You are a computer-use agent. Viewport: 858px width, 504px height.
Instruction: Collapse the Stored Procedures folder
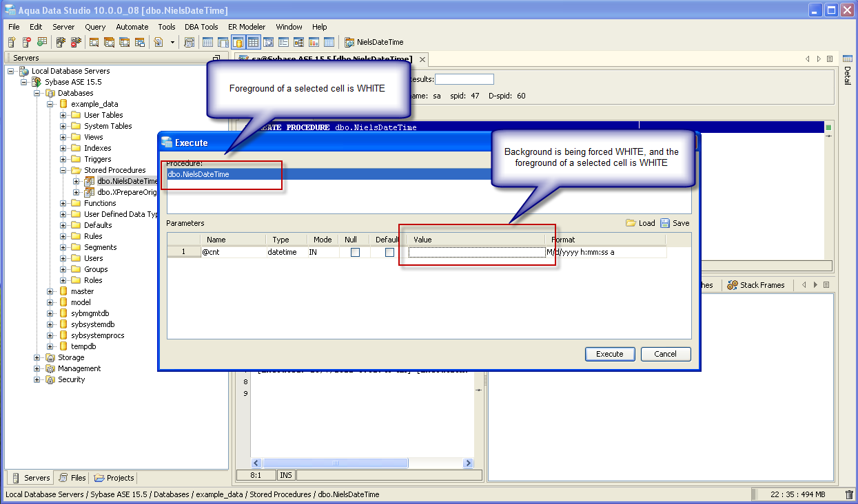coord(63,170)
